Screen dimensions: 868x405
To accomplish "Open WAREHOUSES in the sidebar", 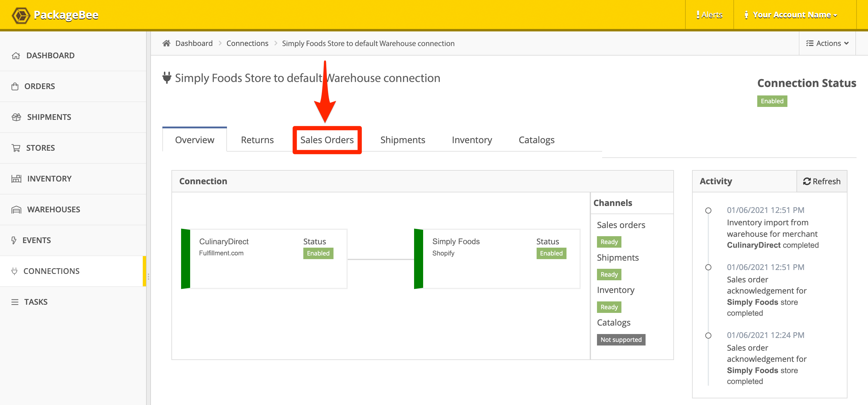I will coord(73,210).
